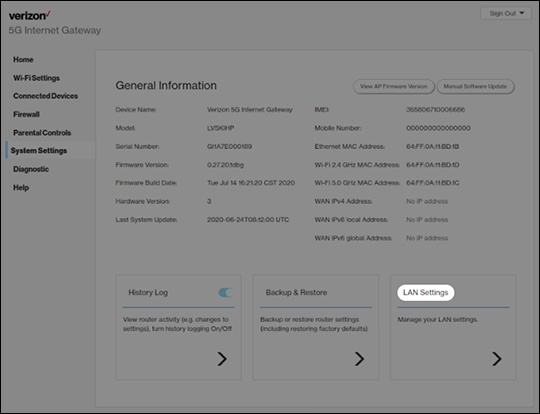Viewport: 540px width, 414px height.
Task: Click the Serial Number value
Action: pos(229,146)
